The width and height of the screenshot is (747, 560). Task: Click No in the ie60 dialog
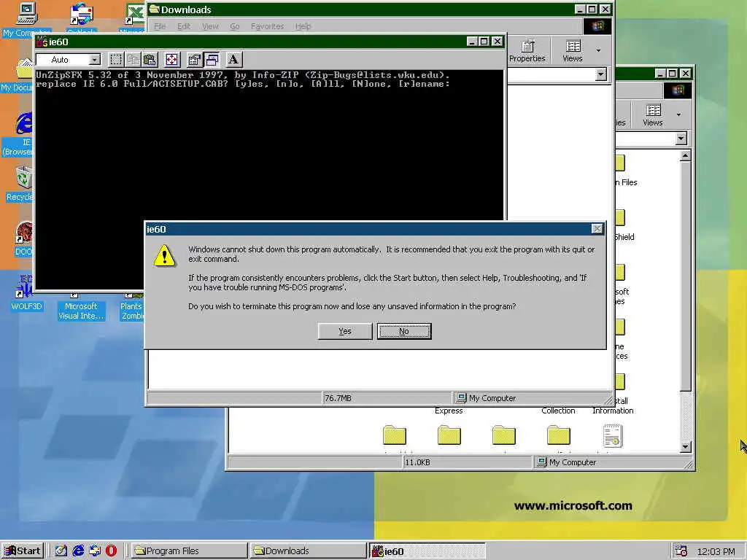(x=404, y=332)
